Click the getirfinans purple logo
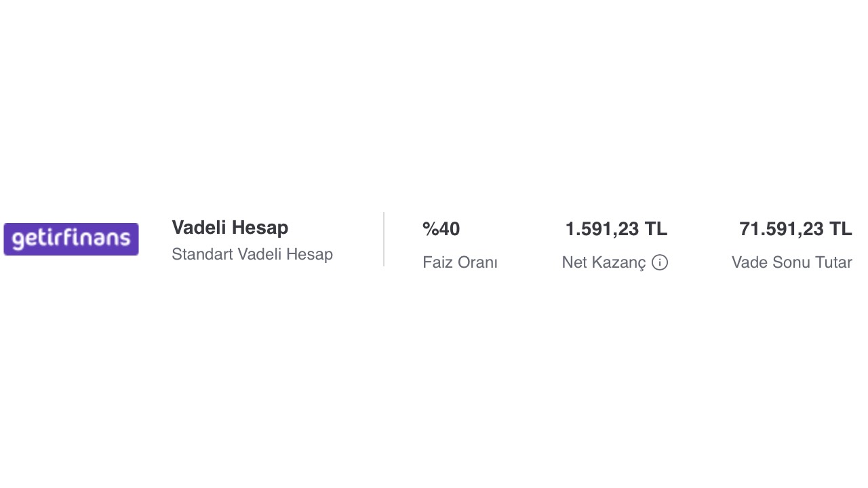 71,239
